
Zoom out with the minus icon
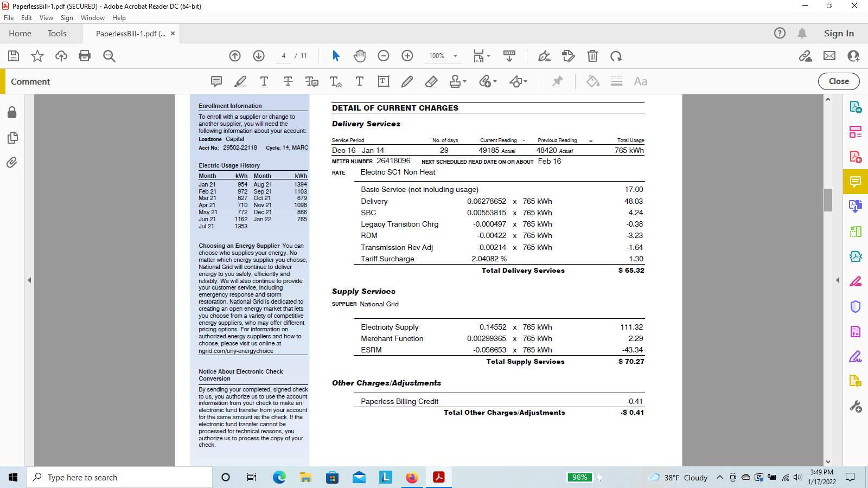coord(384,56)
